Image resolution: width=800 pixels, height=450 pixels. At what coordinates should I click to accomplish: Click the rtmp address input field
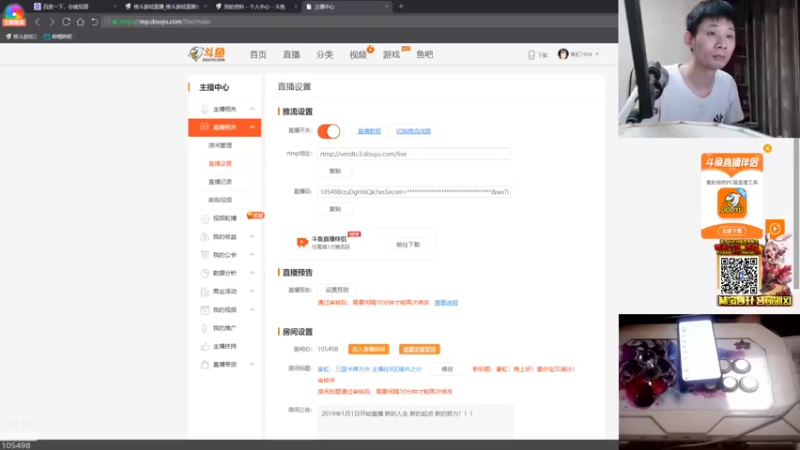tap(414, 154)
